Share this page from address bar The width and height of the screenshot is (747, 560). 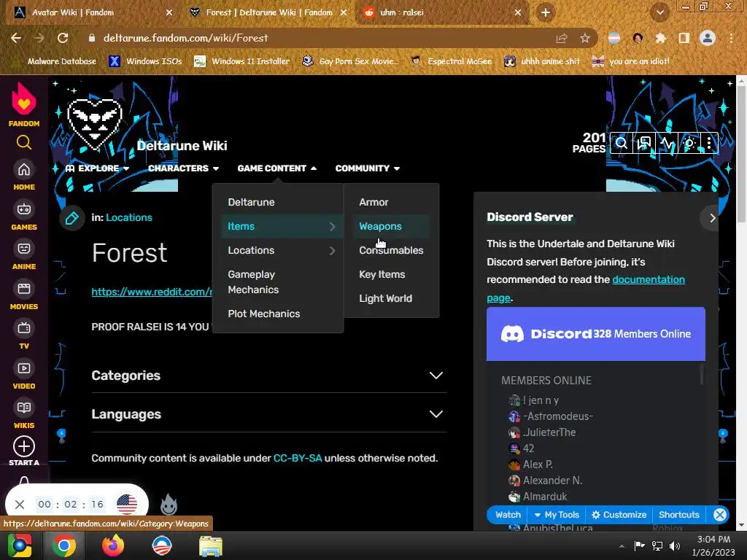point(562,38)
